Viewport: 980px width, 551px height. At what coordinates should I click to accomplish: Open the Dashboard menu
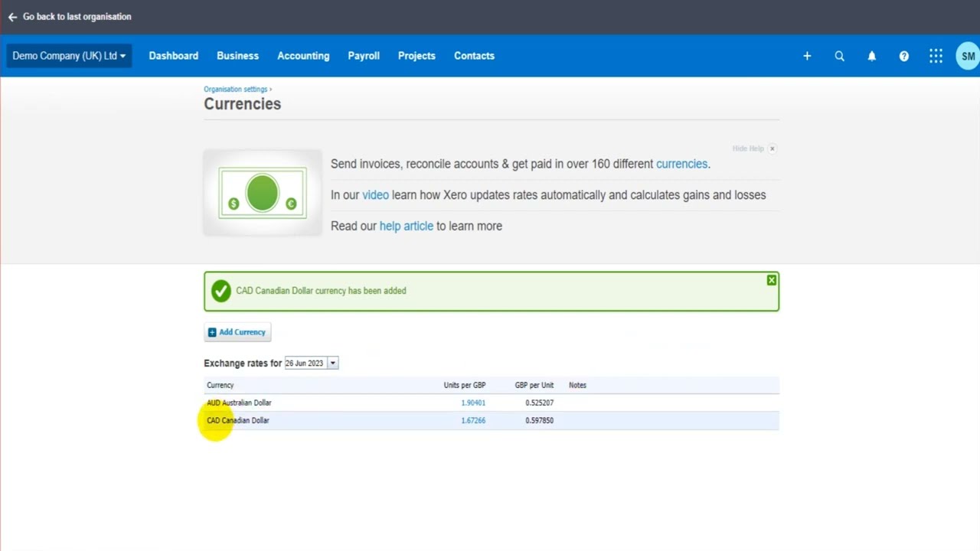click(174, 56)
